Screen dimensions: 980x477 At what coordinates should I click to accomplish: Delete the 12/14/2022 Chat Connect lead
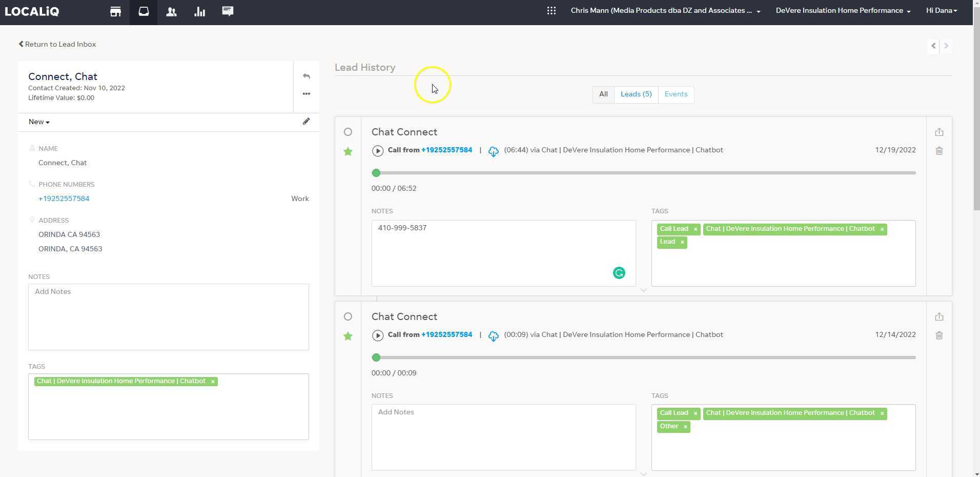point(939,335)
